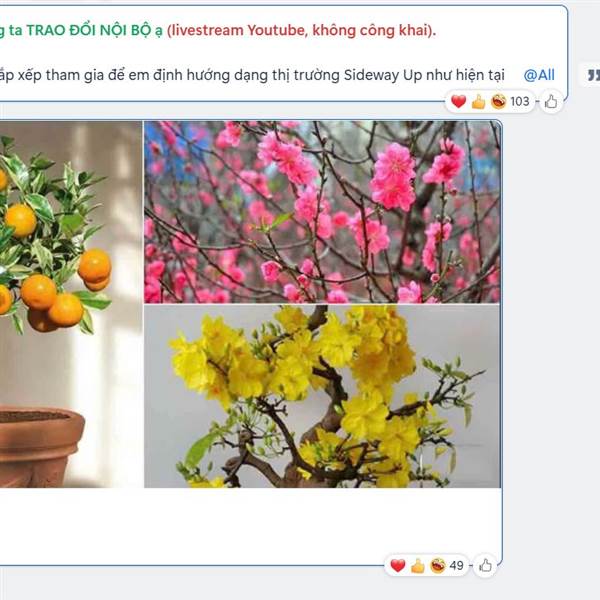Click the @All mention link
The height and width of the screenshot is (600, 600).
point(539,75)
